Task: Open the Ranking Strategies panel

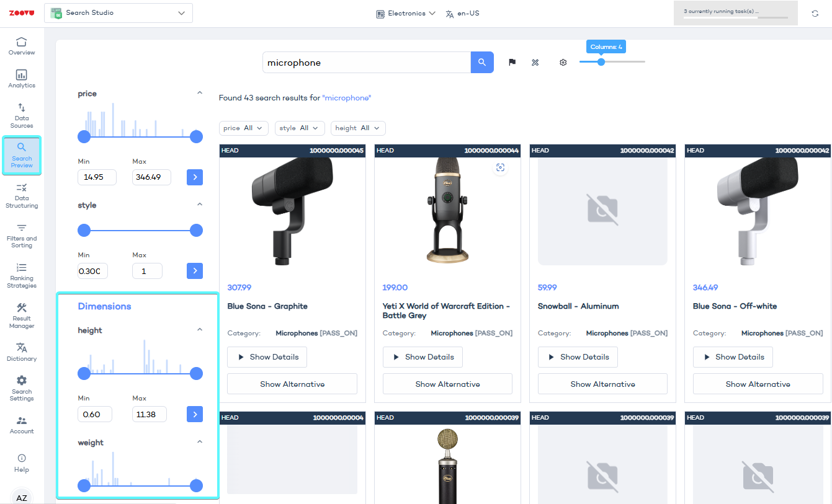Action: (x=21, y=275)
